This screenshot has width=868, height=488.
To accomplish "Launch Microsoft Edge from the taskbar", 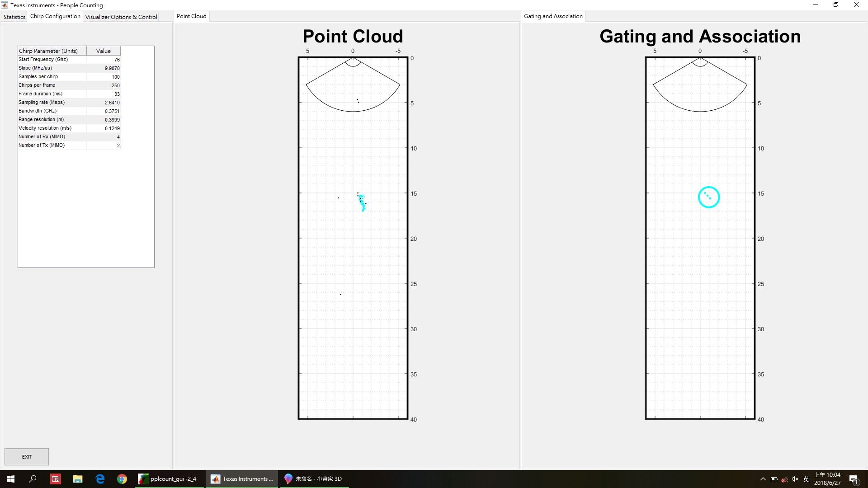I will coord(100,479).
